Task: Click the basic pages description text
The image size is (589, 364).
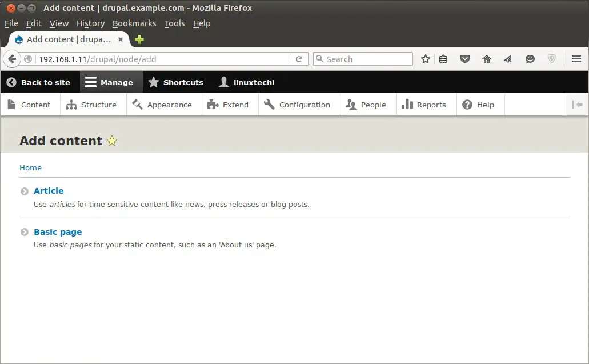Action: pos(155,245)
